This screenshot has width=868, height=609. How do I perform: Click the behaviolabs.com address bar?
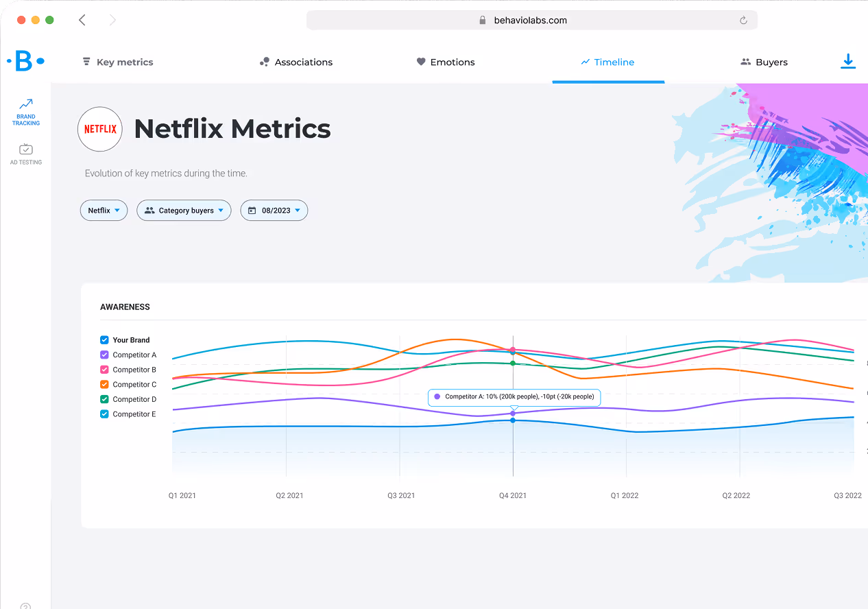tap(531, 20)
